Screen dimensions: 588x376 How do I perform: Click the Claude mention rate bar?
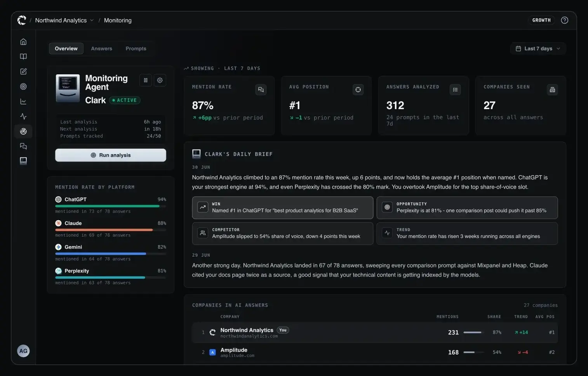pyautogui.click(x=111, y=230)
